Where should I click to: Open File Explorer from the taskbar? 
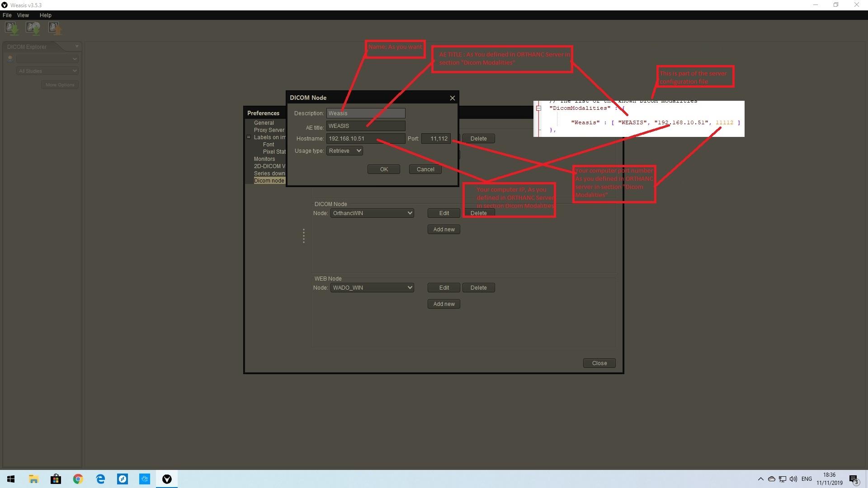pyautogui.click(x=33, y=479)
